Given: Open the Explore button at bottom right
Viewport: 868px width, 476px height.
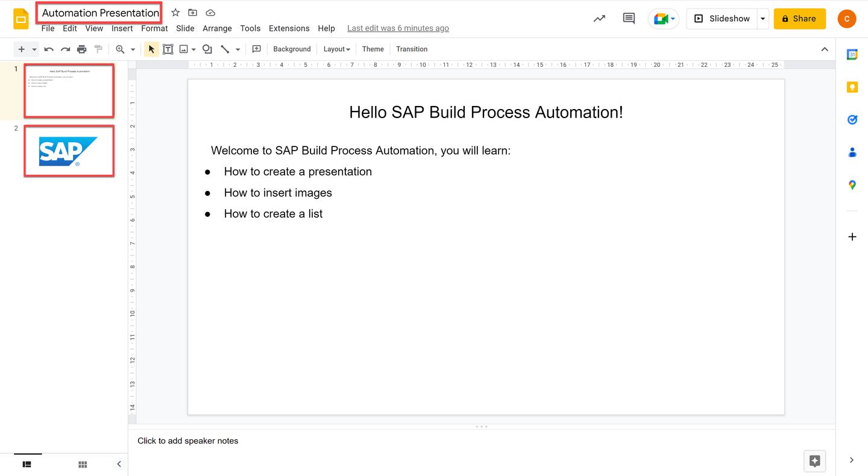Looking at the screenshot, I should 815,461.
